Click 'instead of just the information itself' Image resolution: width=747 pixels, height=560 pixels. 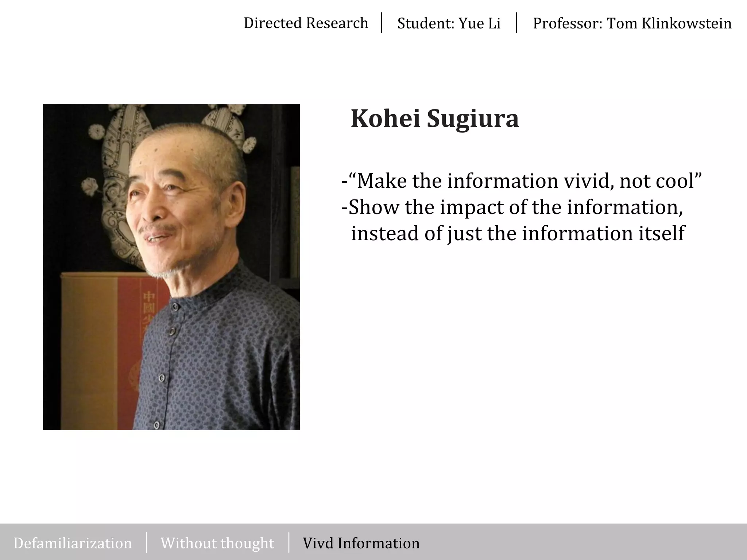518,234
